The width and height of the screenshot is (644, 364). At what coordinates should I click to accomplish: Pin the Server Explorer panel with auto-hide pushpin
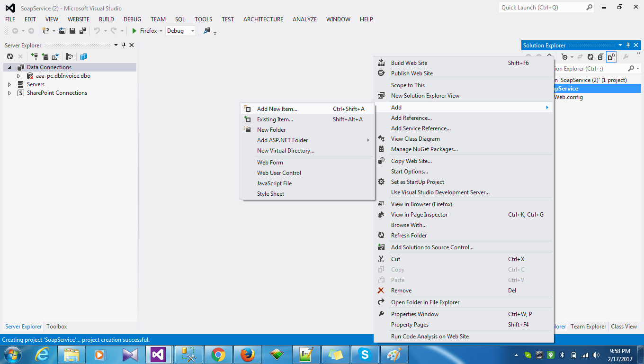click(124, 45)
